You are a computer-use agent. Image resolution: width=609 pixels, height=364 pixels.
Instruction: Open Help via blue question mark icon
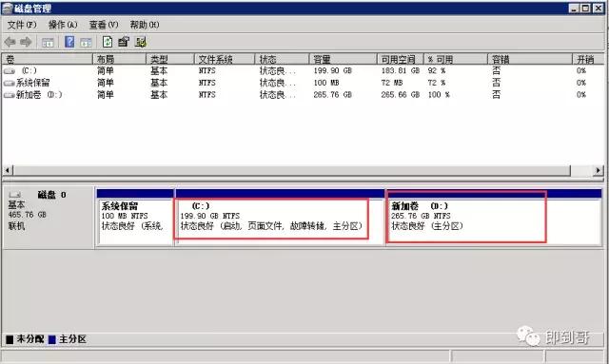pyautogui.click(x=69, y=42)
